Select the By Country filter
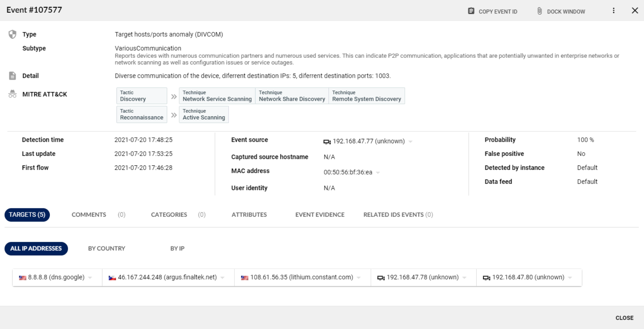This screenshot has width=644, height=329. [x=106, y=248]
